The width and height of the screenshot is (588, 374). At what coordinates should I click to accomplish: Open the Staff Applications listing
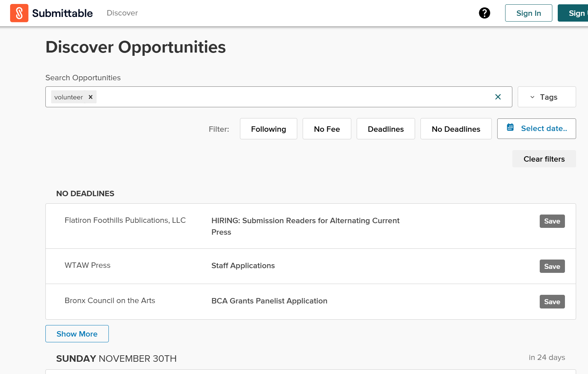[243, 266]
